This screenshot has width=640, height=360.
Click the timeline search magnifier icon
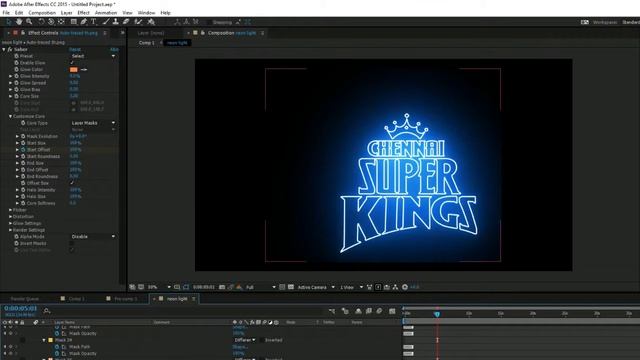click(x=47, y=311)
